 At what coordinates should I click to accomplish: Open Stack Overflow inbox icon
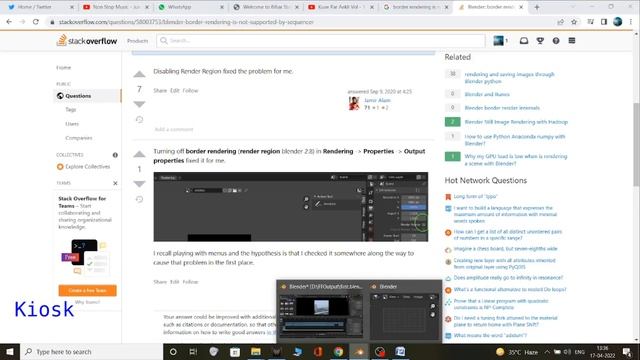[524, 40]
